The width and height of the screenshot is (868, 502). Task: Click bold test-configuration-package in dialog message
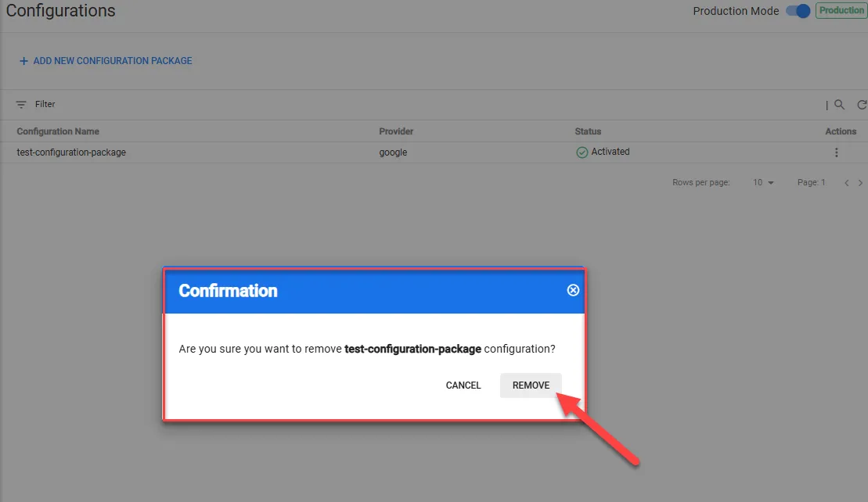pos(413,350)
